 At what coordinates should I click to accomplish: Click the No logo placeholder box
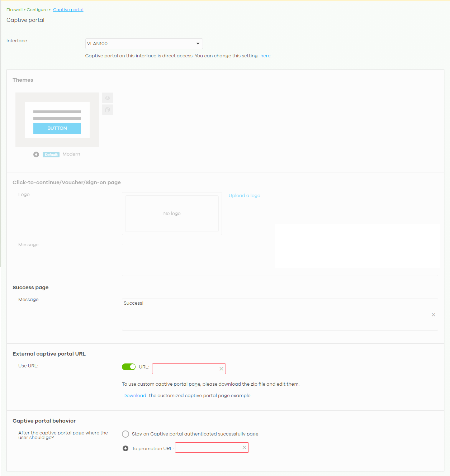tap(172, 214)
